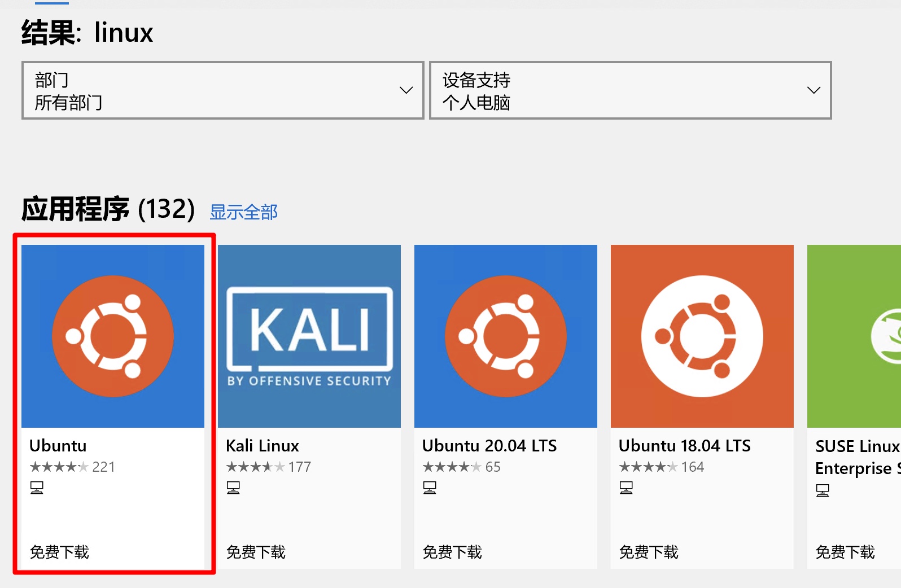The width and height of the screenshot is (901, 588).
Task: Select the Ubuntu 18.04 LTS logo
Action: point(702,336)
